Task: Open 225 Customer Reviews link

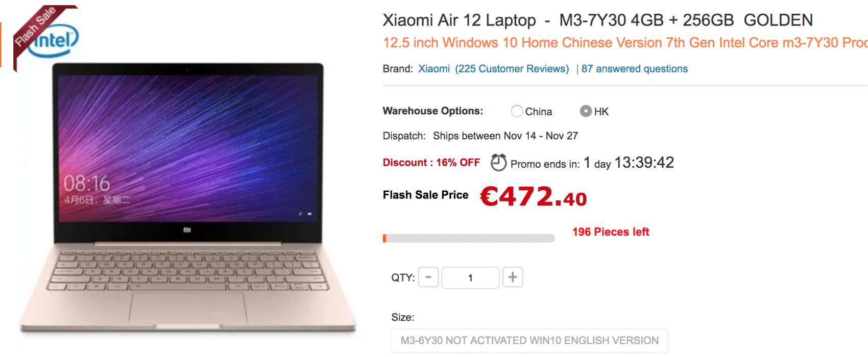Action: point(512,69)
